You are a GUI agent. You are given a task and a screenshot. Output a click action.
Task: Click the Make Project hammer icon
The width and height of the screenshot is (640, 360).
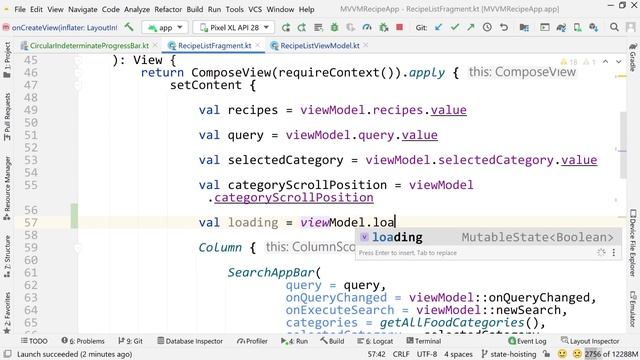point(129,27)
